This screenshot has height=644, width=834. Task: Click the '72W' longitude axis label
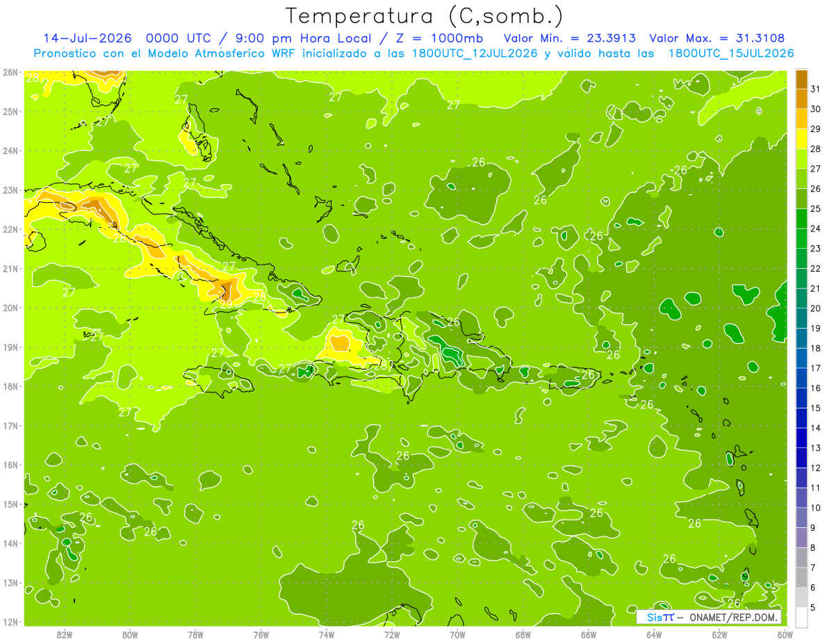tap(392, 634)
